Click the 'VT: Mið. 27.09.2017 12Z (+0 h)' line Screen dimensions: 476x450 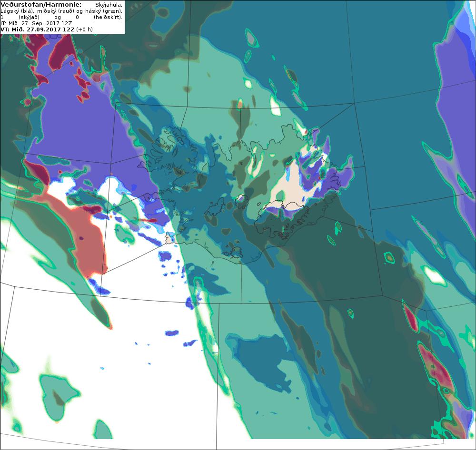coord(47,29)
